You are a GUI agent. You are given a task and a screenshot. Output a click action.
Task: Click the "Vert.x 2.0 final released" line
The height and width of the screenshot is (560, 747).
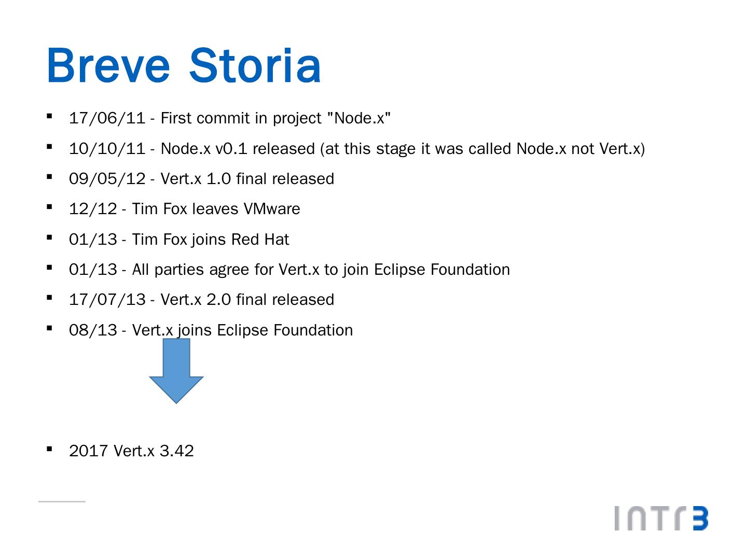[201, 300]
